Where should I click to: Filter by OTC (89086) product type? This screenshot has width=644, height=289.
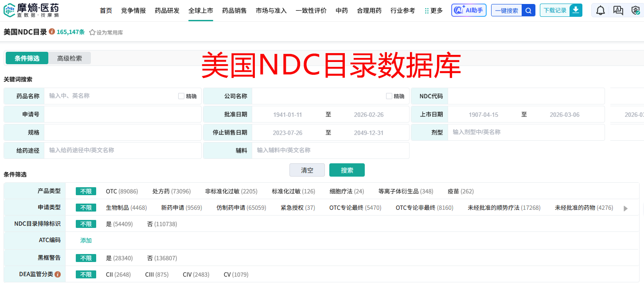(x=122, y=192)
